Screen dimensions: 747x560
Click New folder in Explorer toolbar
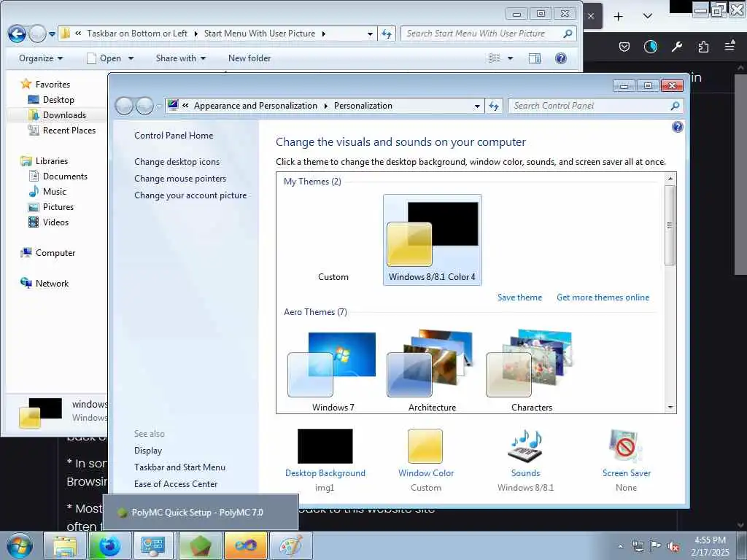coord(249,58)
